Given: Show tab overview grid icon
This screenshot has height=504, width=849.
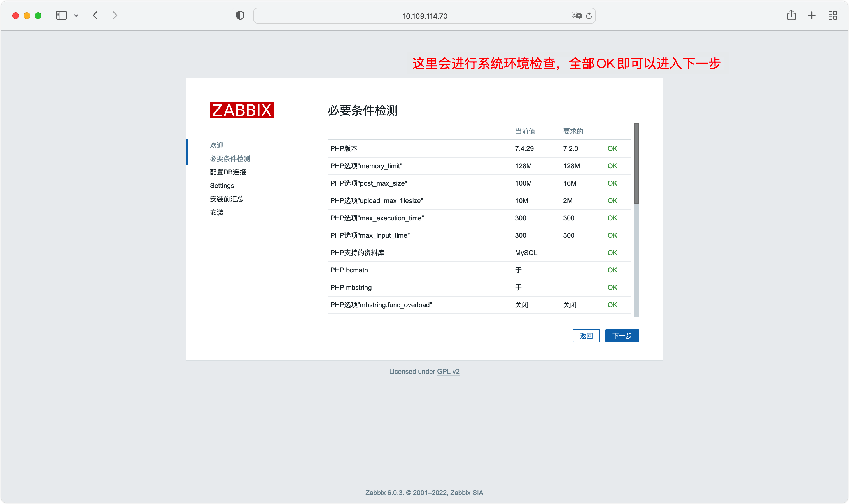Looking at the screenshot, I should click(833, 15).
